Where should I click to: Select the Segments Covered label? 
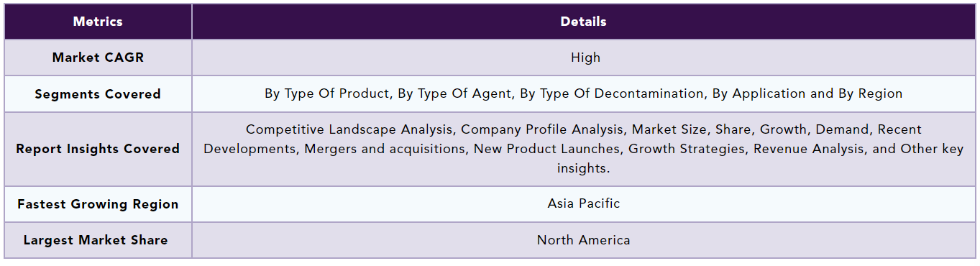pos(98,94)
